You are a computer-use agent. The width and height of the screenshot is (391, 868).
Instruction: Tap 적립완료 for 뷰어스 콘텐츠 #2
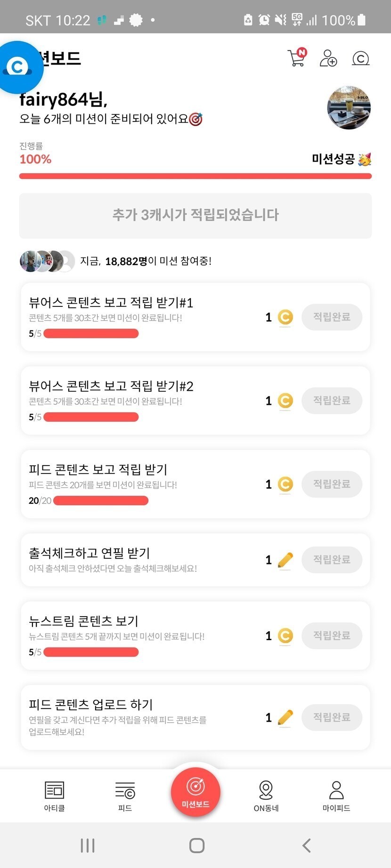[x=332, y=401]
